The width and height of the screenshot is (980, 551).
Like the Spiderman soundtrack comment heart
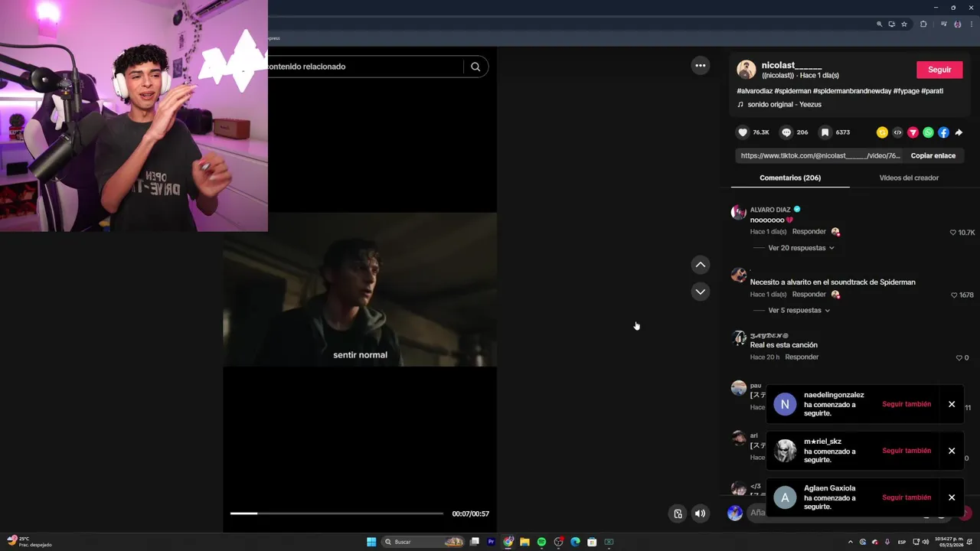point(954,295)
